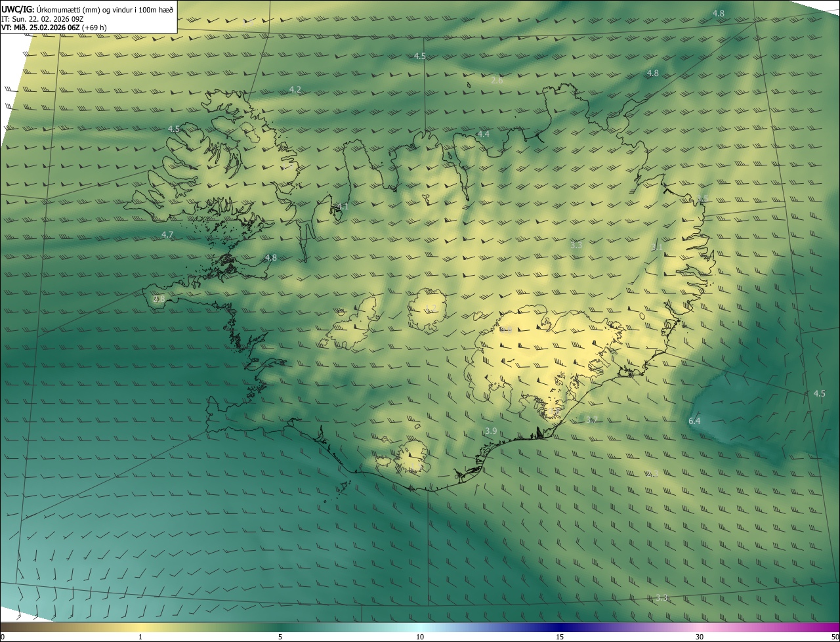840x642 pixels.
Task: Select the 4.7 value west of Iceland
Action: (x=167, y=234)
